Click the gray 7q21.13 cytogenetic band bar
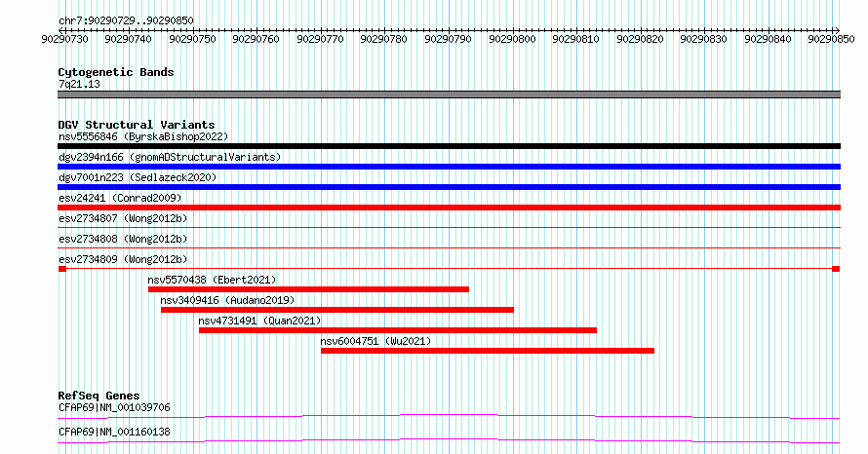Viewport: 868px width, 454px height. point(449,95)
